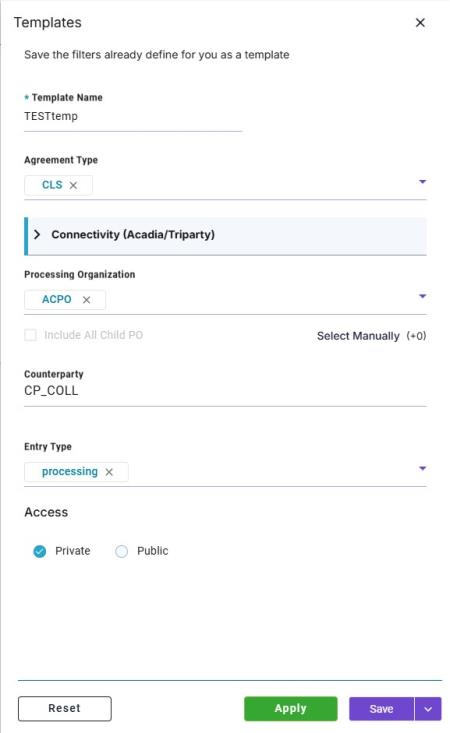Remove the CLS agreement type chip
The height and width of the screenshot is (733, 450).
[73, 185]
